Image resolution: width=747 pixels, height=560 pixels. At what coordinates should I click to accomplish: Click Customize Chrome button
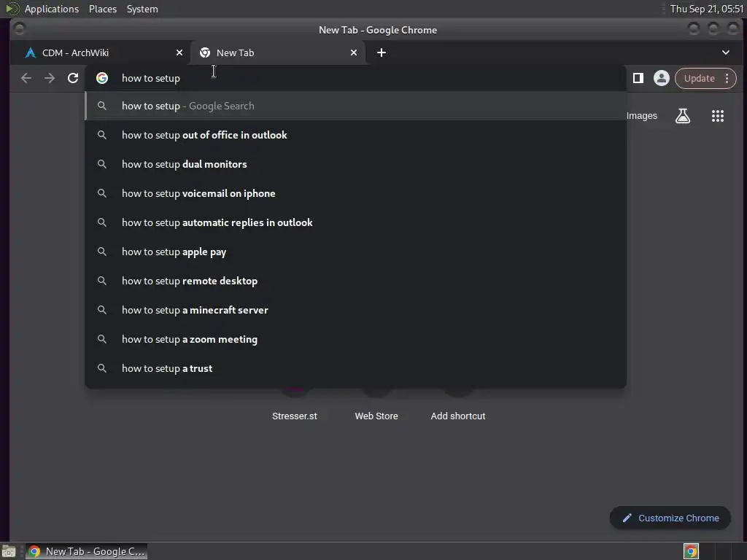[x=670, y=518]
